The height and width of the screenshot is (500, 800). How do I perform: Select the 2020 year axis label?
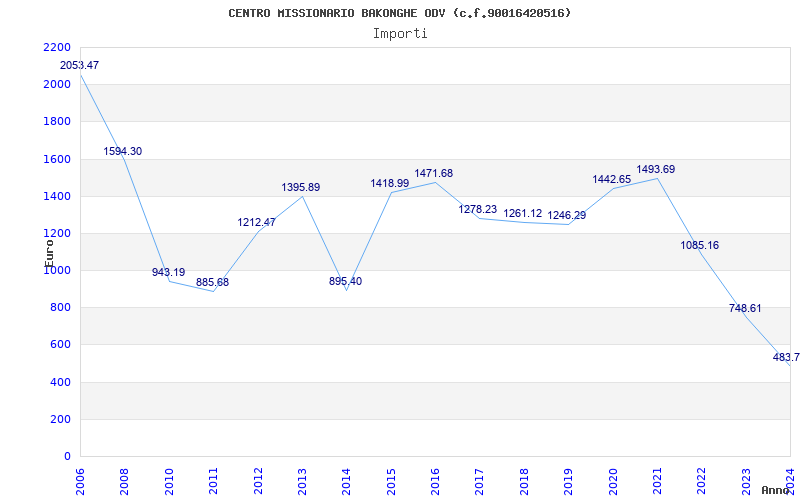point(613,481)
